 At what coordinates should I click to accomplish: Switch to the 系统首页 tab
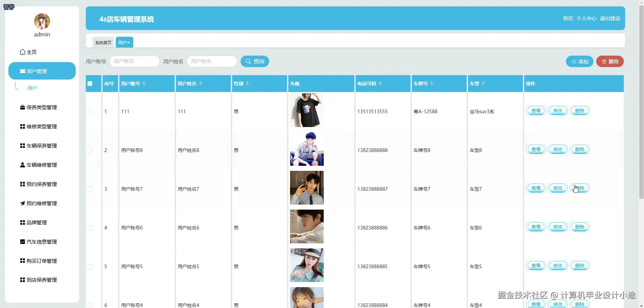tap(103, 42)
